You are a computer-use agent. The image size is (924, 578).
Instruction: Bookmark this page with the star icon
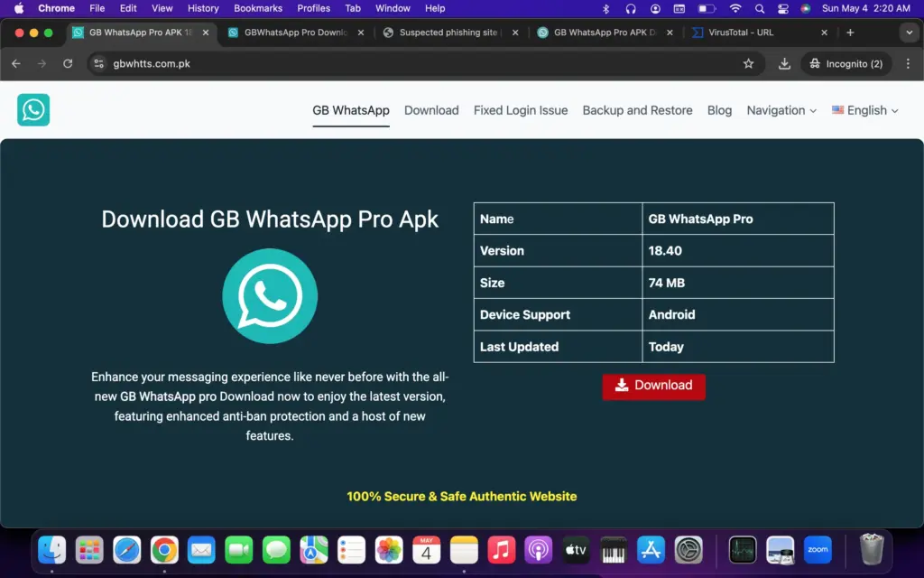click(x=748, y=64)
